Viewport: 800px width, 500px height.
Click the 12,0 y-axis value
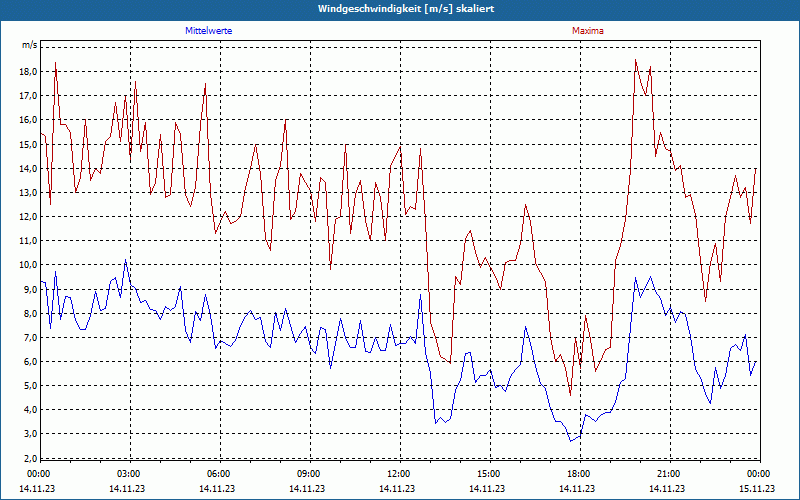click(x=29, y=217)
